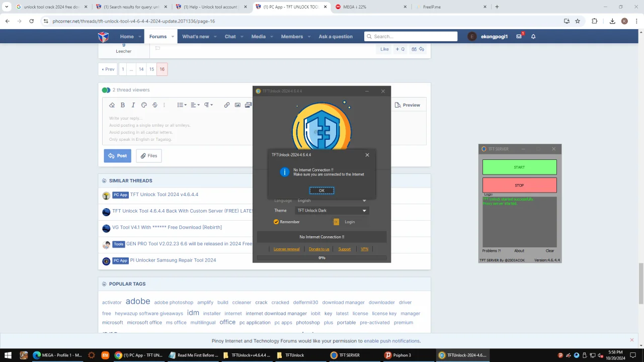Open the list formatting dropdown

182,105
